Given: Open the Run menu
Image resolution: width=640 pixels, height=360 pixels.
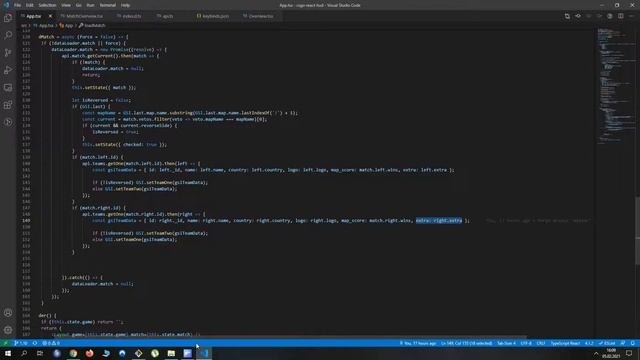Looking at the screenshot, I should [x=90, y=5].
